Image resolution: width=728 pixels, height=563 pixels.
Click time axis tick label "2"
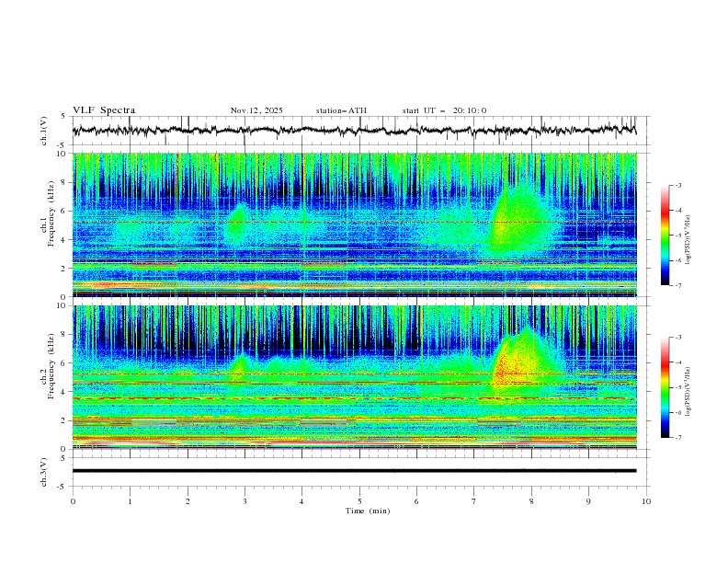click(x=188, y=501)
